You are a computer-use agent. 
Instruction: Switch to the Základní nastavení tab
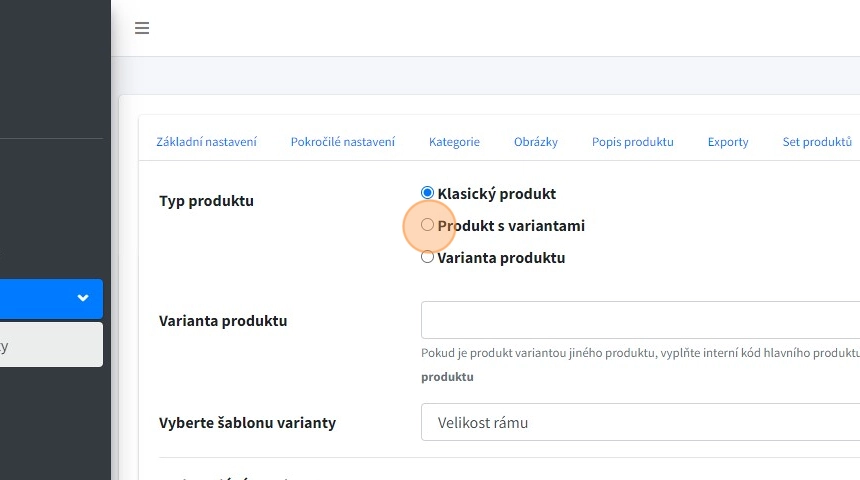(206, 142)
